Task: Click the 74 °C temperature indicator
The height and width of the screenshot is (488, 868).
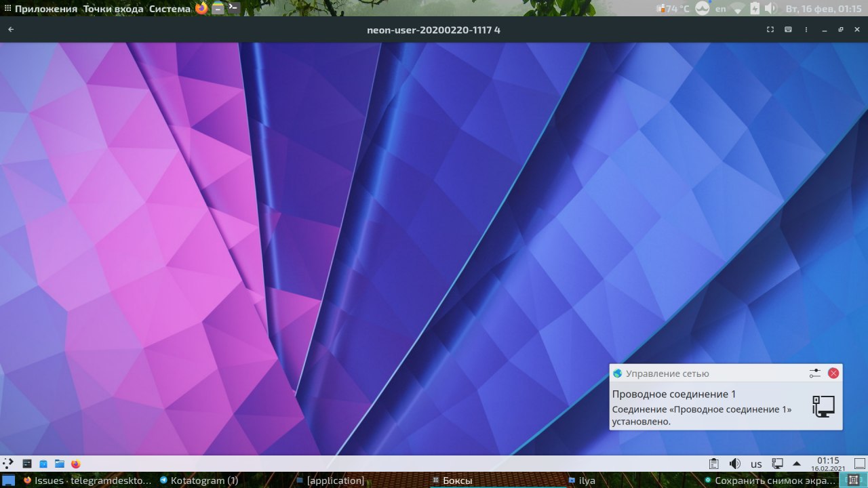Action: click(673, 9)
